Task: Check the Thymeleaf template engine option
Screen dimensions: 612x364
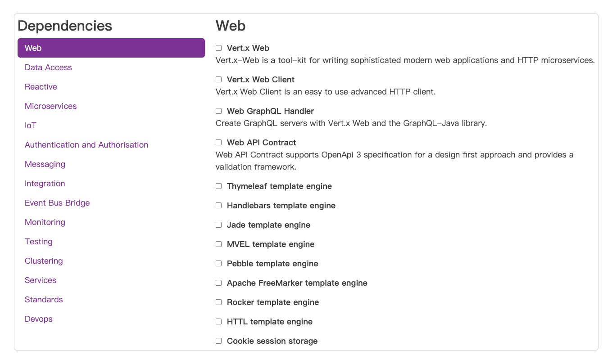Action: (x=218, y=186)
